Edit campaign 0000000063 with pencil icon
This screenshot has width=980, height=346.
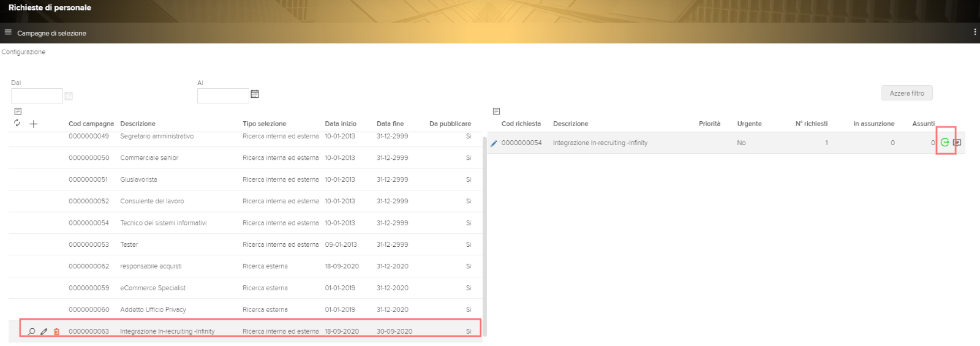click(44, 331)
